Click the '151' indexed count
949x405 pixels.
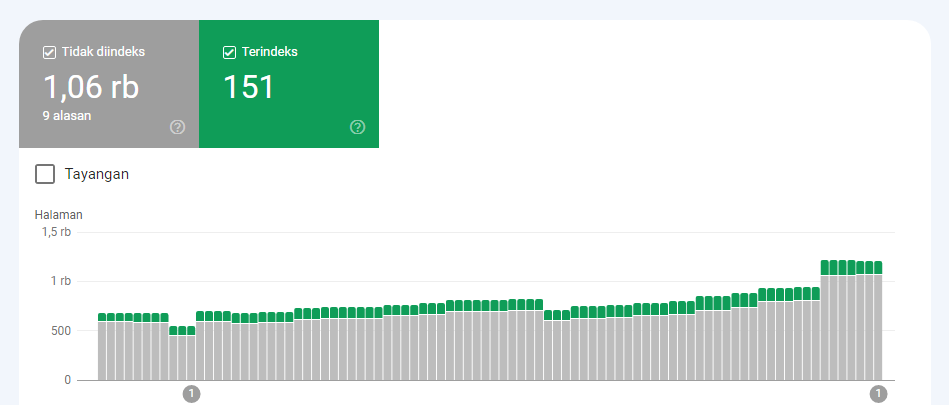(x=249, y=87)
